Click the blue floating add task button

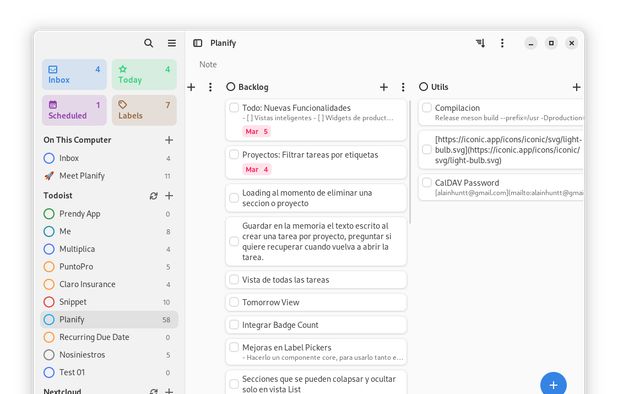553,384
